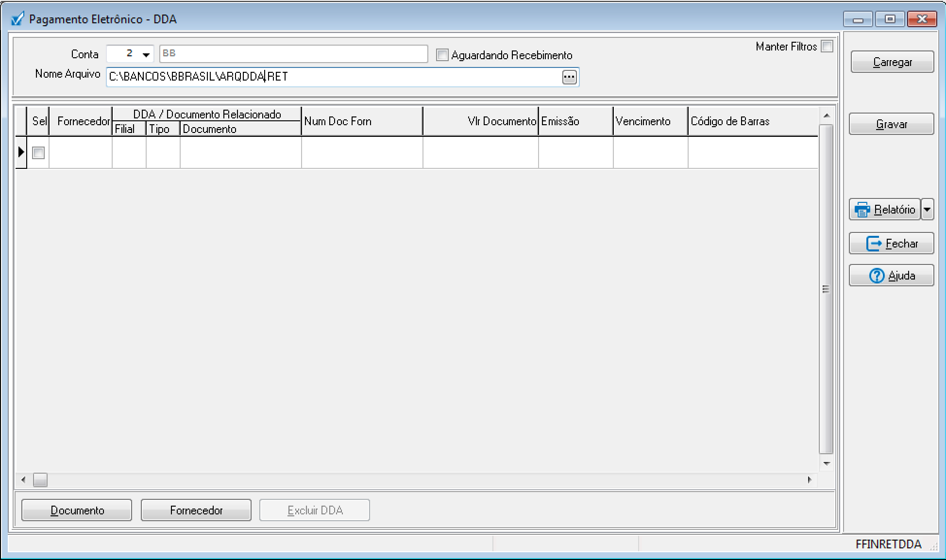This screenshot has width=946, height=560.
Task: Toggle Manter Filtros checkbox
Action: click(827, 47)
